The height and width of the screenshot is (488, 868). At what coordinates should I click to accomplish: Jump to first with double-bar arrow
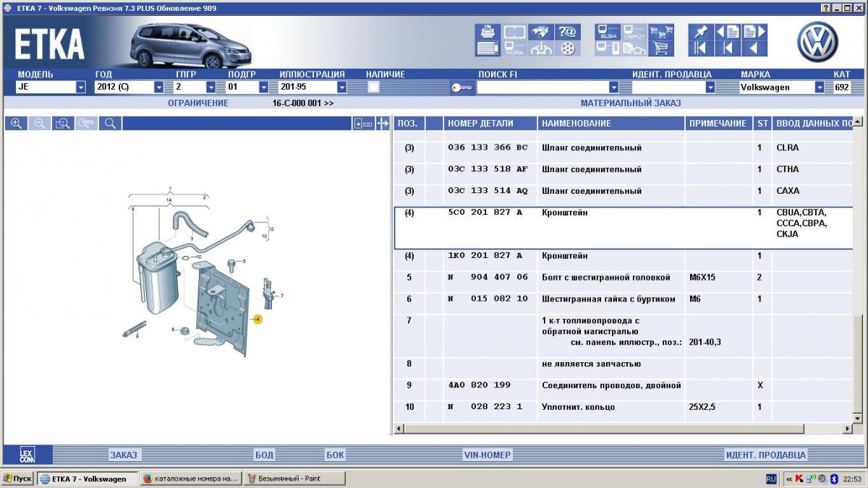pos(700,49)
